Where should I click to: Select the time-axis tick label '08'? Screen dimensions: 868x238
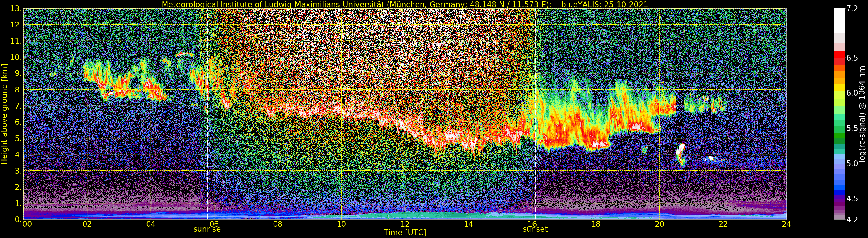278,224
